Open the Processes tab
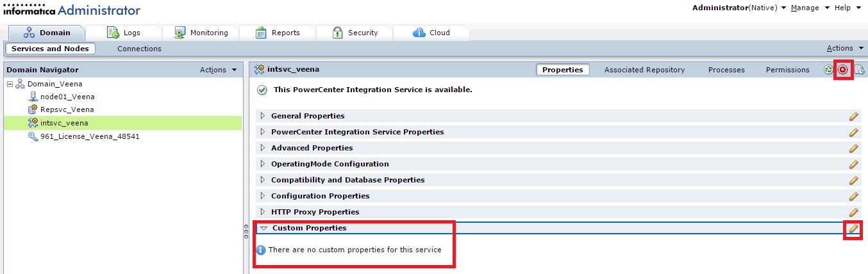Viewport: 868px width, 274px height. [x=726, y=70]
